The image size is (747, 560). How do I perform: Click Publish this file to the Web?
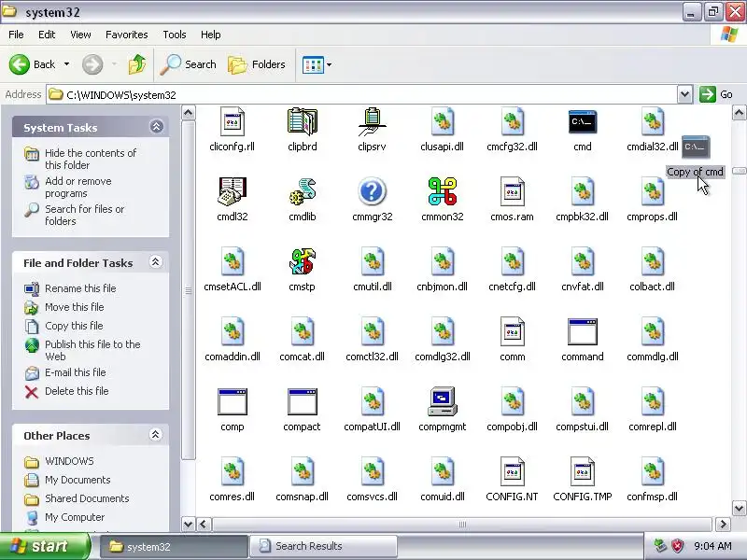coord(92,351)
